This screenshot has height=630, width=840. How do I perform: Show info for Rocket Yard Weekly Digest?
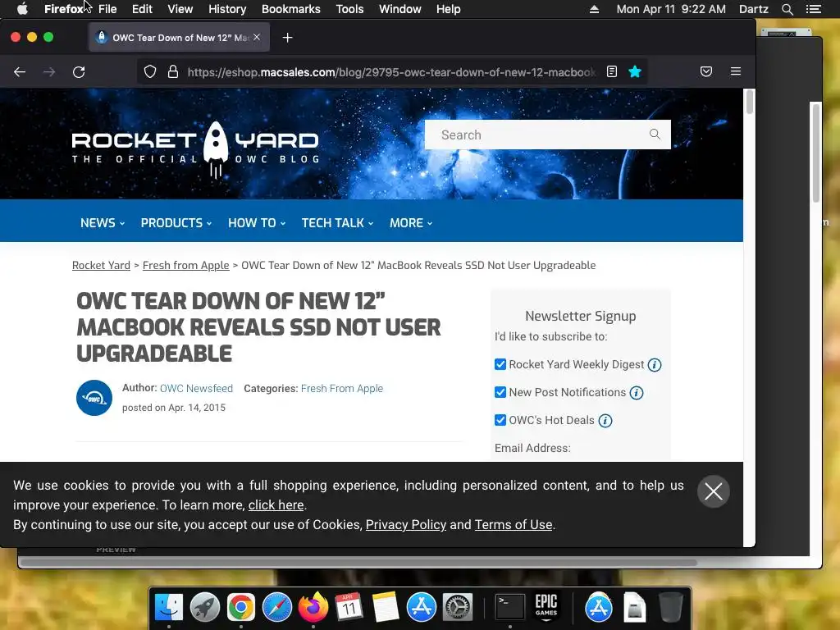tap(654, 365)
